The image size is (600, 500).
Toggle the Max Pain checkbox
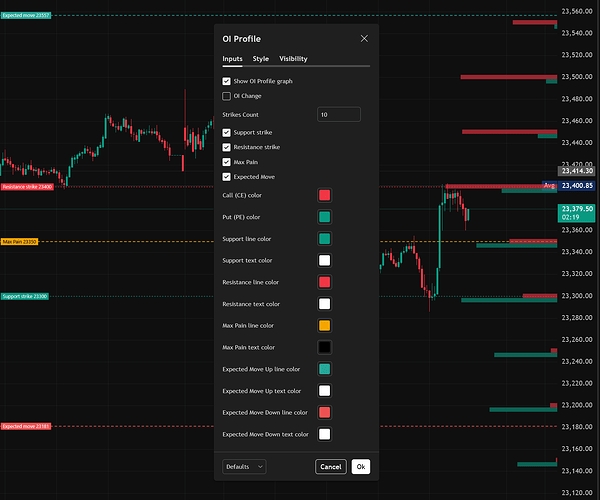[x=227, y=162]
